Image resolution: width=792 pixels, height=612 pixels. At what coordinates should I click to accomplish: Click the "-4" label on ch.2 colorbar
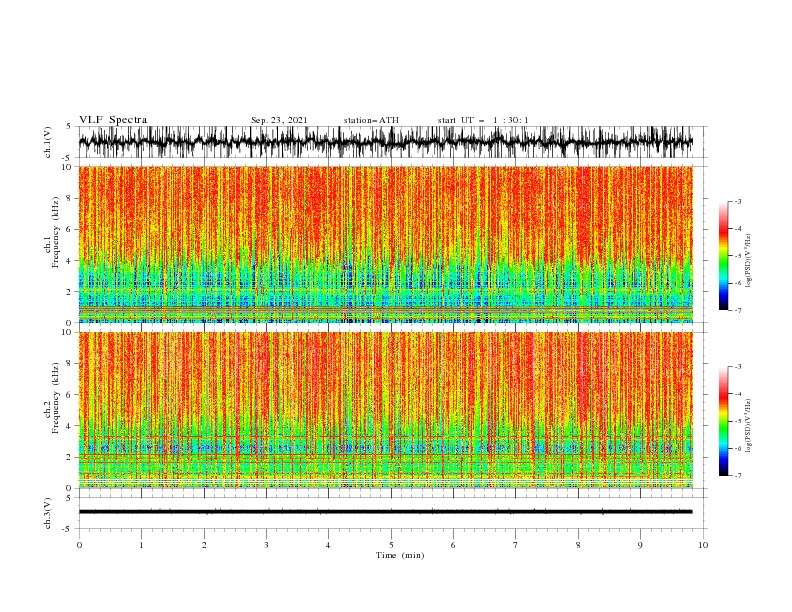point(738,394)
